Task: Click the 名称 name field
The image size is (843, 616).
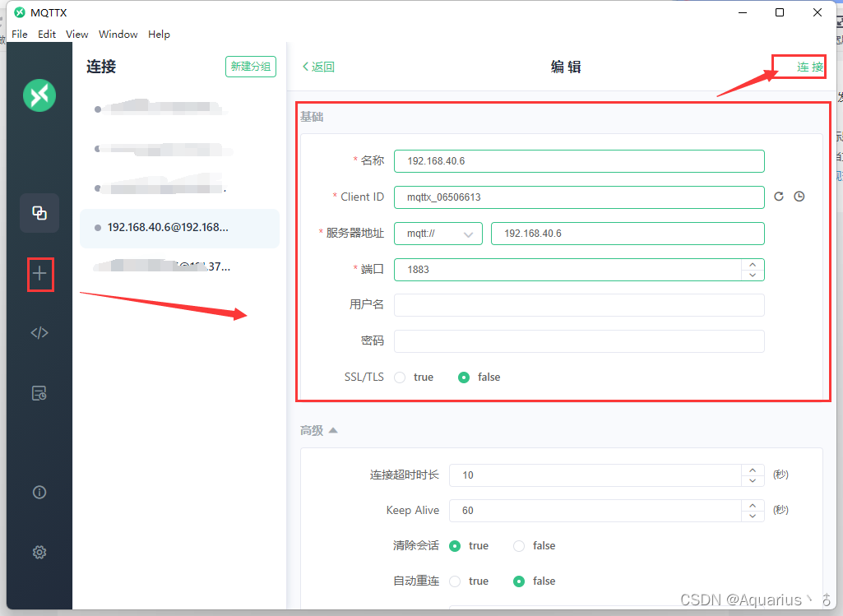Action: coord(579,161)
